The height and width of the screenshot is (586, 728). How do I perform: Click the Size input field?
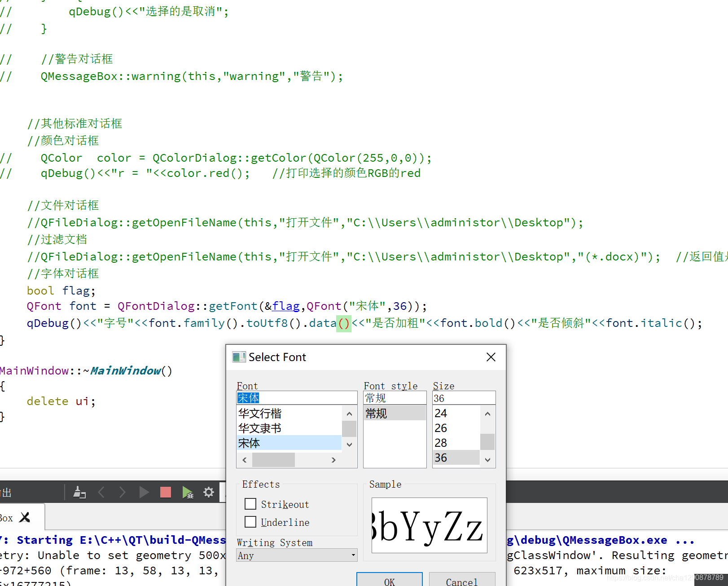coord(464,398)
